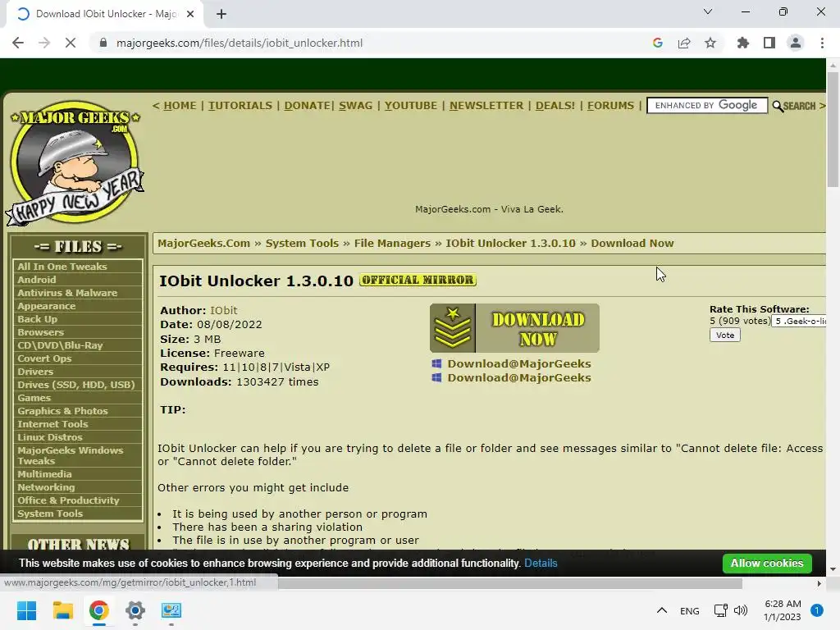Open Windows Start menu
Viewport: 840px width, 630px height.
point(26,610)
